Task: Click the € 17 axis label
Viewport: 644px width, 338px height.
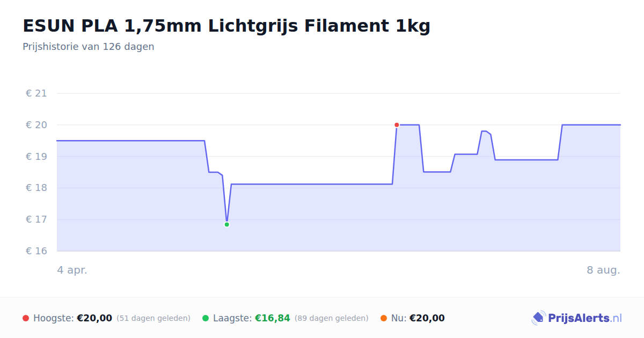Action: click(36, 219)
